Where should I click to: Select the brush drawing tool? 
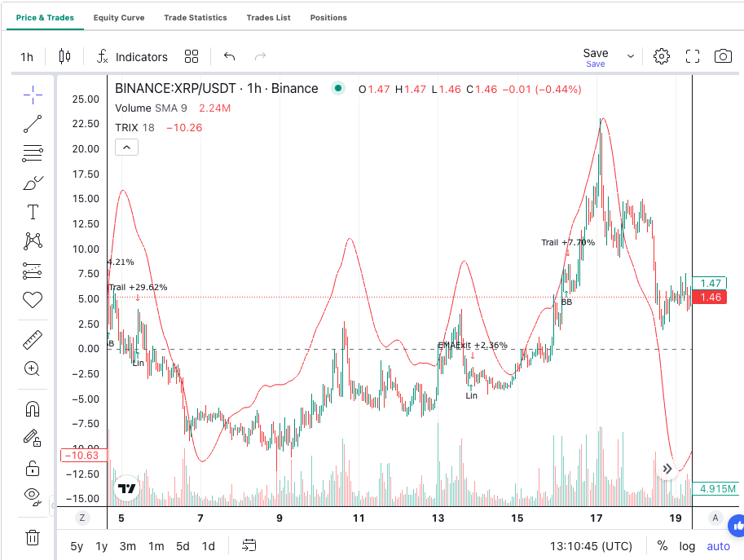[x=33, y=183]
